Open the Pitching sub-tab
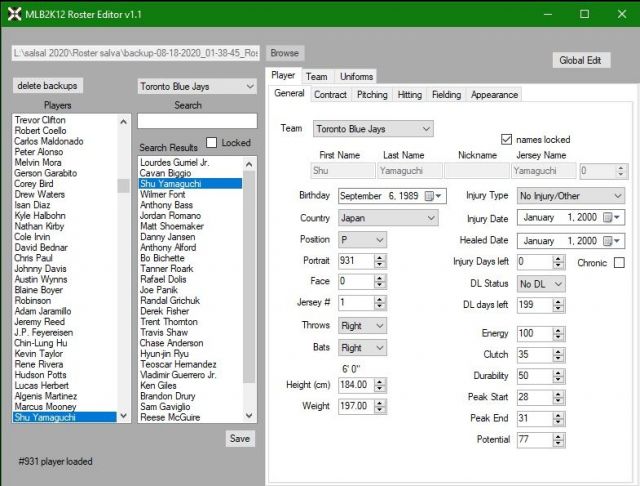640x486 pixels. pos(372,95)
